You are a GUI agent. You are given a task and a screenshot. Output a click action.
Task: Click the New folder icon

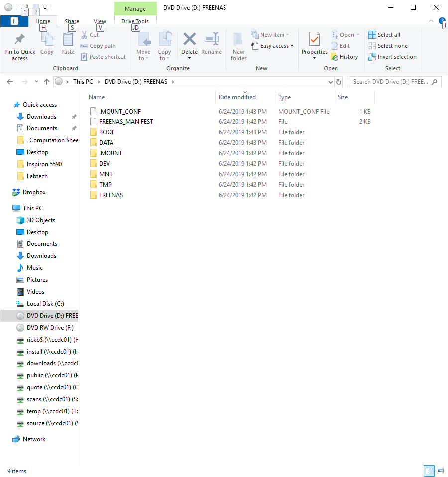point(238,40)
